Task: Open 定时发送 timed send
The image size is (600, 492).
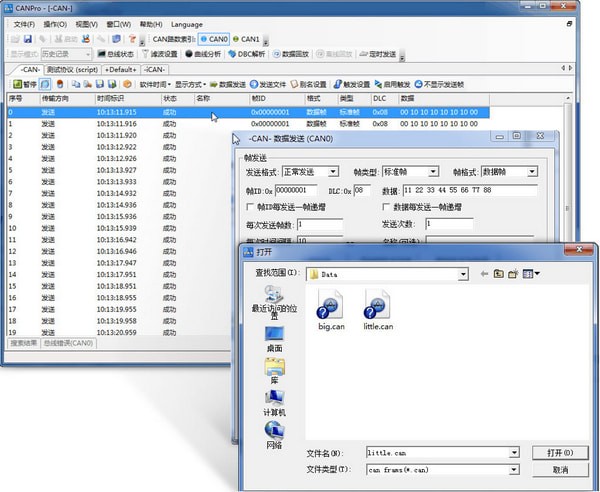Action: [378, 54]
